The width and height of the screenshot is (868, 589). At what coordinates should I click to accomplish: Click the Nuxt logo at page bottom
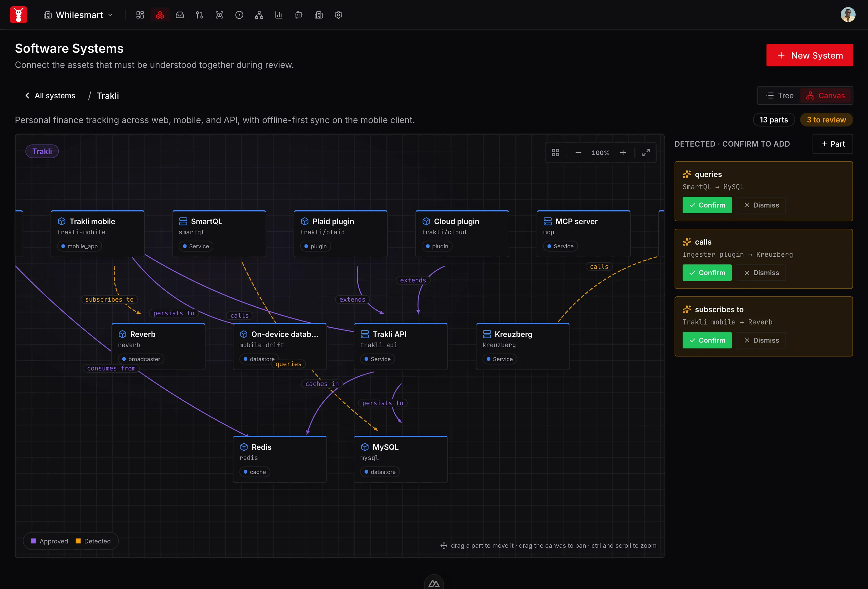(434, 583)
